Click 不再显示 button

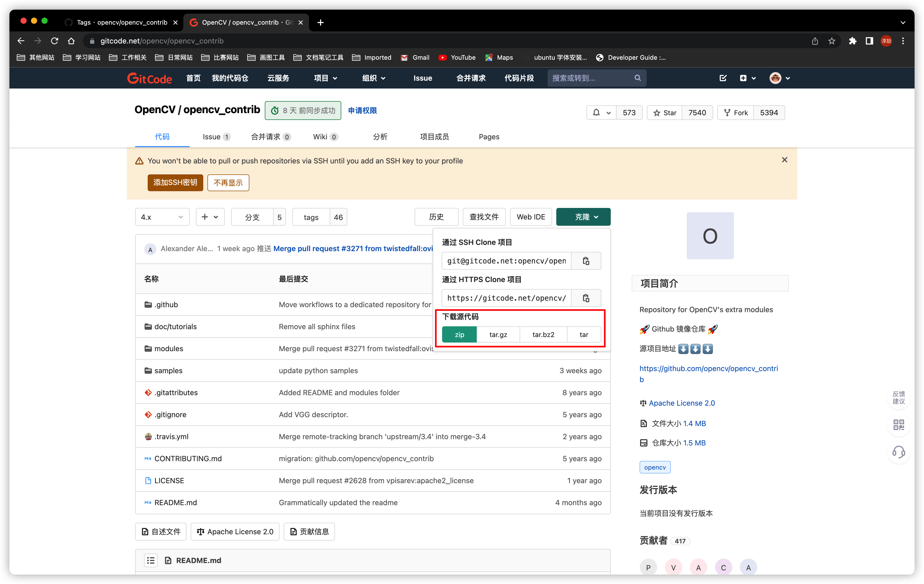point(228,183)
